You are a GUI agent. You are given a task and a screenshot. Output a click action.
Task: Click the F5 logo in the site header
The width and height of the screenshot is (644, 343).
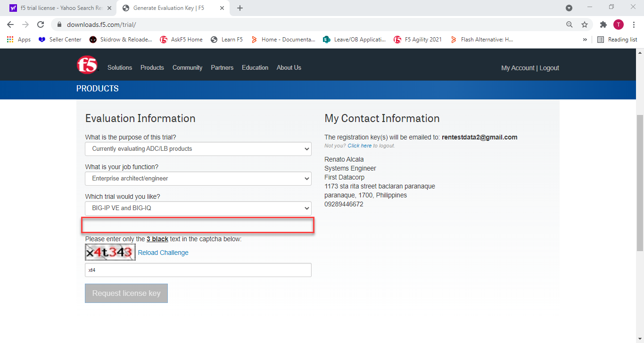pos(87,65)
